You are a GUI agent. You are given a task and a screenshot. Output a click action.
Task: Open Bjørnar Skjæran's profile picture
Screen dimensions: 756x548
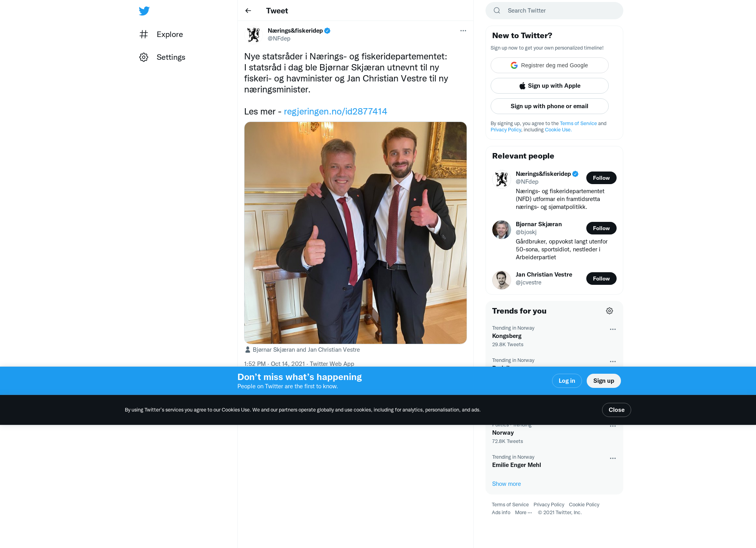(502, 230)
